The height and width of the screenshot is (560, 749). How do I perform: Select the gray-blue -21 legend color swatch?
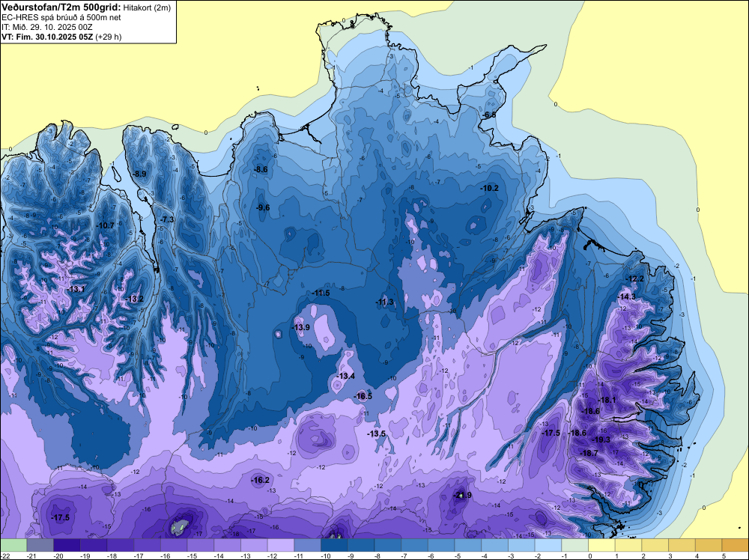pos(40,544)
